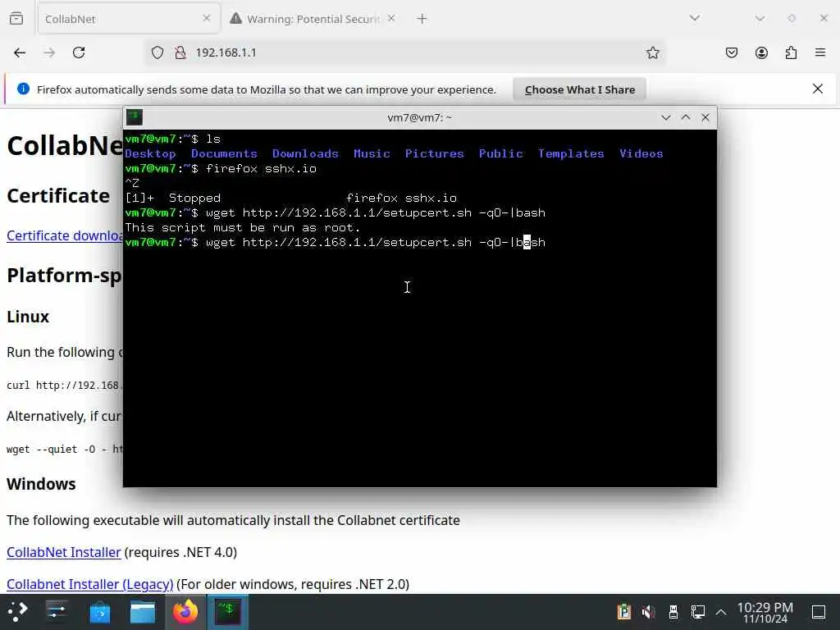This screenshot has width=840, height=630.
Task: Open the network connections tray icon
Action: [697, 611]
